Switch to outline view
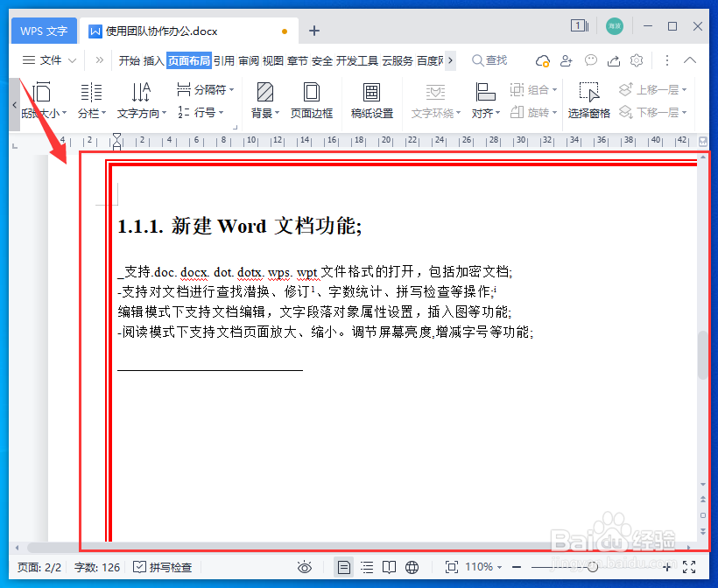Screen dimensions: 718x588 click(367, 567)
